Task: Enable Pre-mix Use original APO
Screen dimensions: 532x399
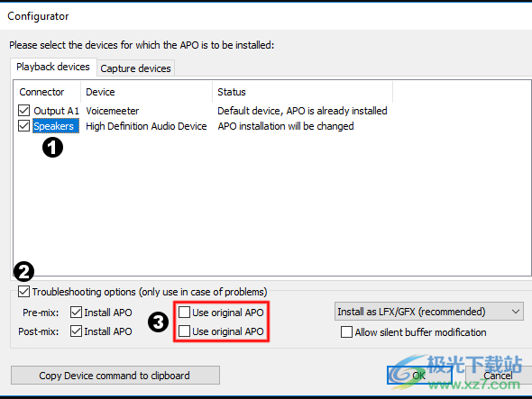Action: 184,313
